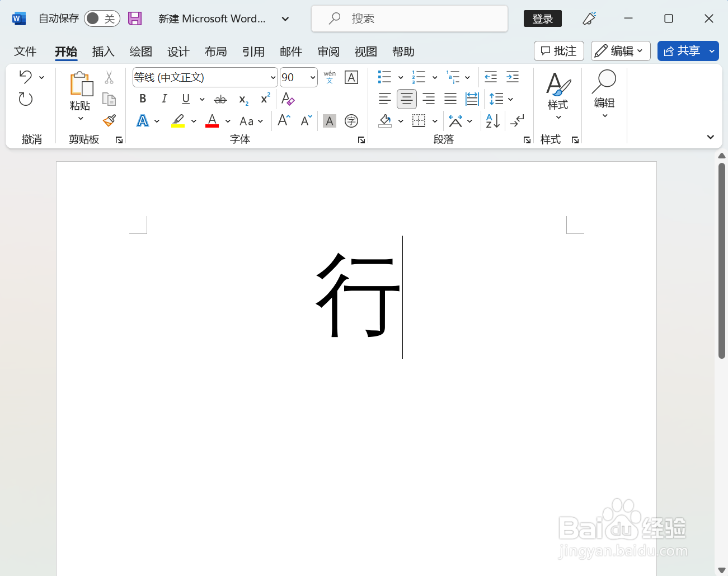Click the 批注 comments button
This screenshot has width=728, height=576.
click(558, 51)
